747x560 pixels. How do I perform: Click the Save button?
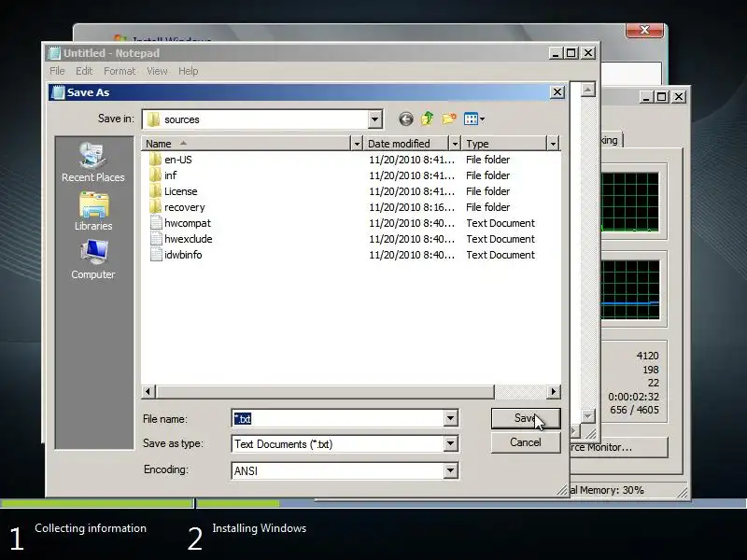tap(526, 418)
